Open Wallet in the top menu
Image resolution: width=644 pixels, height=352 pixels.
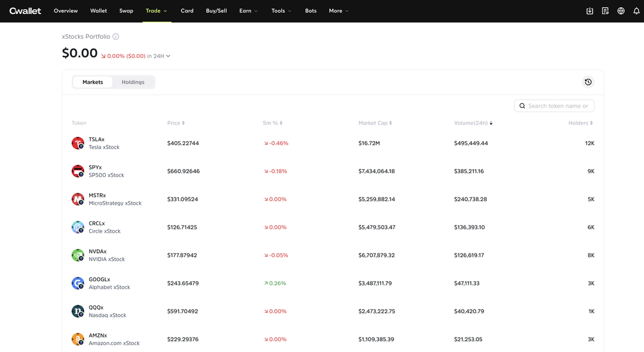coord(99,11)
